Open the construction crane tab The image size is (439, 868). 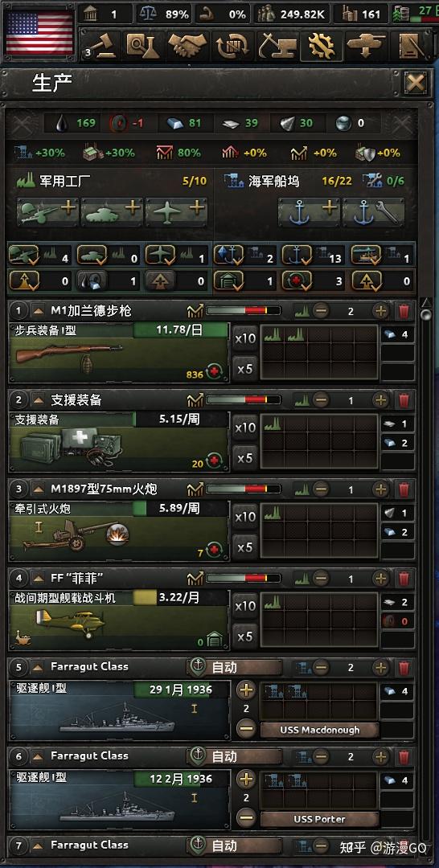point(275,45)
